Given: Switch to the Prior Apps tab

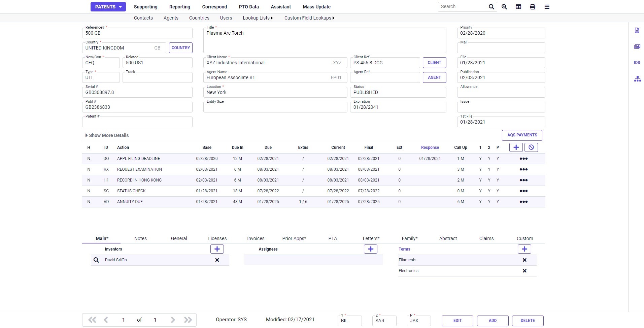Looking at the screenshot, I should [x=294, y=238].
